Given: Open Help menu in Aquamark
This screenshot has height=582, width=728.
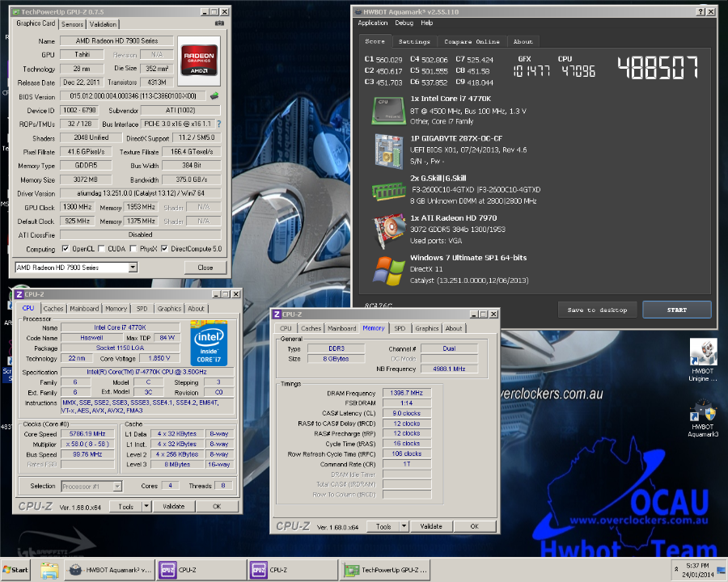Looking at the screenshot, I should coord(426,23).
